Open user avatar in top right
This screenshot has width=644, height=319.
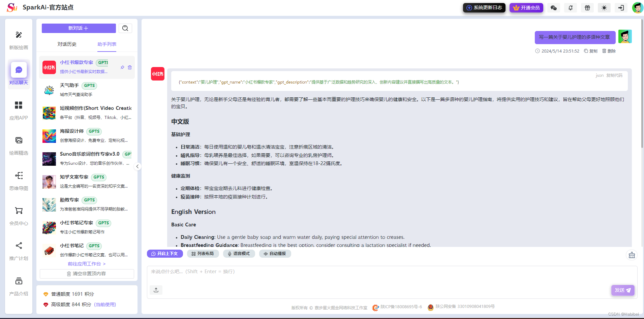click(x=638, y=7)
